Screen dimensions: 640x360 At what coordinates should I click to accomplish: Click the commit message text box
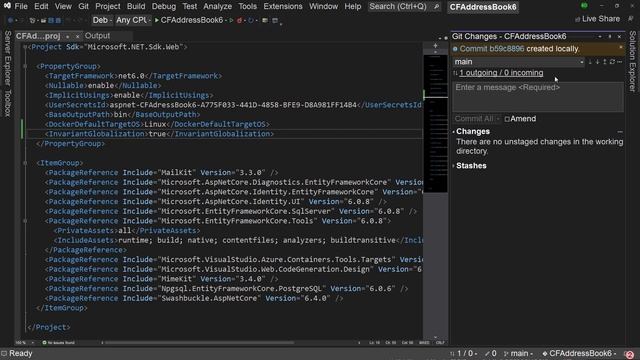[x=538, y=97]
